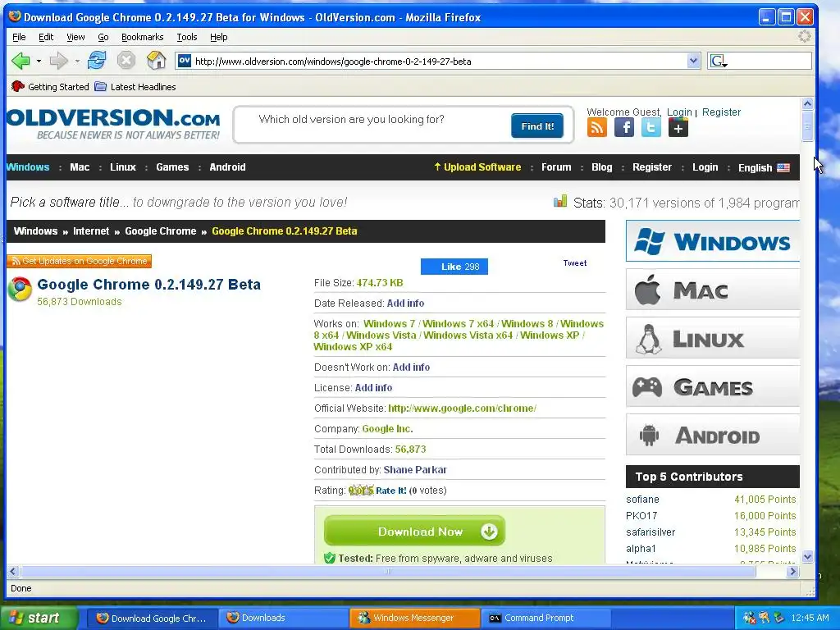Viewport: 840px width, 630px height.
Task: Click the Firefox activity throbber icon
Action: pos(804,36)
